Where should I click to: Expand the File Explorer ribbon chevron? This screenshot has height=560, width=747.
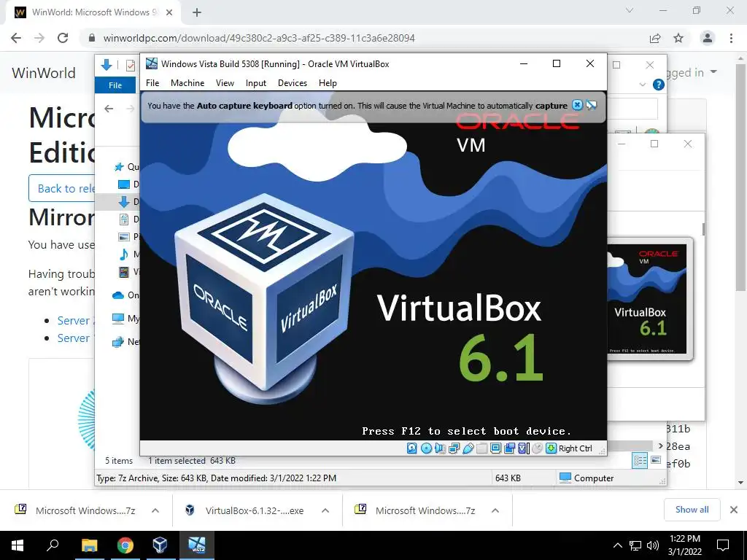point(642,85)
